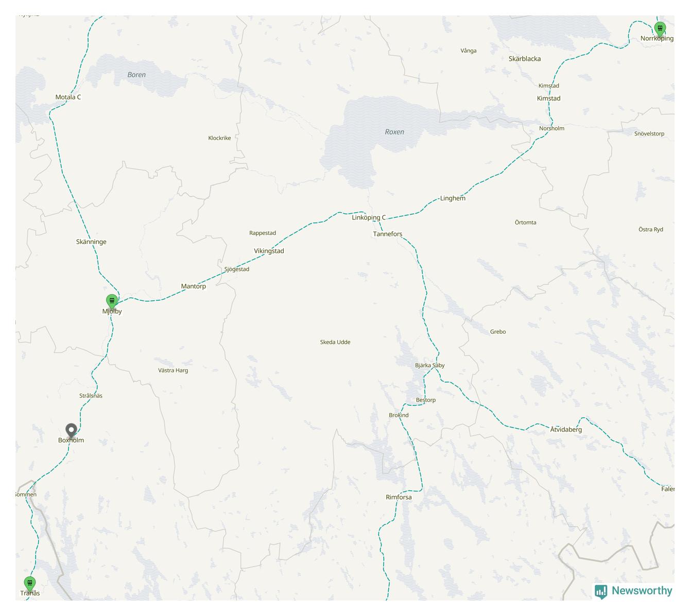
Task: Click the Linköping C station label
Action: pos(369,217)
